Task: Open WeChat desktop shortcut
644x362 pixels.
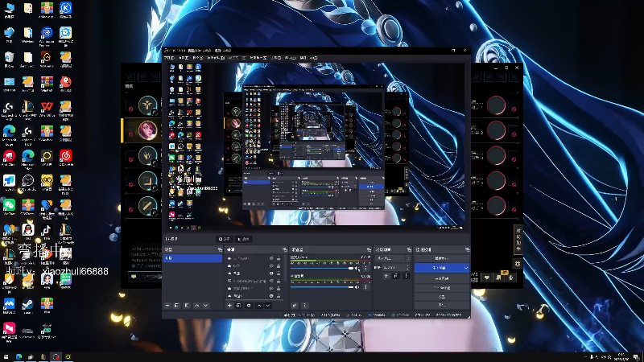Action: pyautogui.click(x=9, y=208)
